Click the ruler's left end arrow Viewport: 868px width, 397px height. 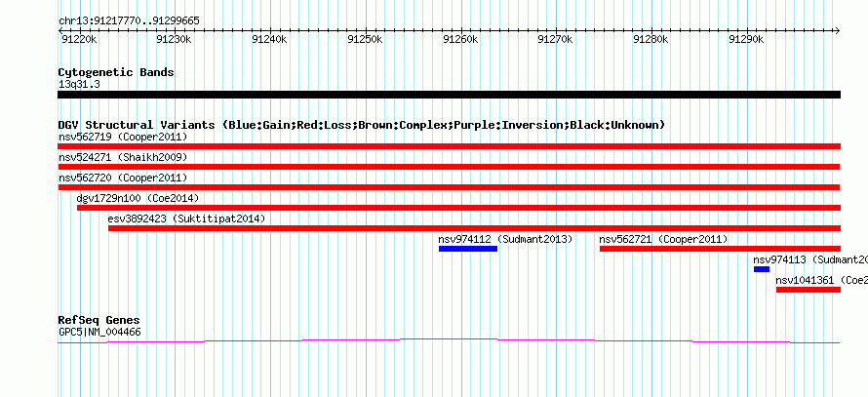pyautogui.click(x=60, y=30)
